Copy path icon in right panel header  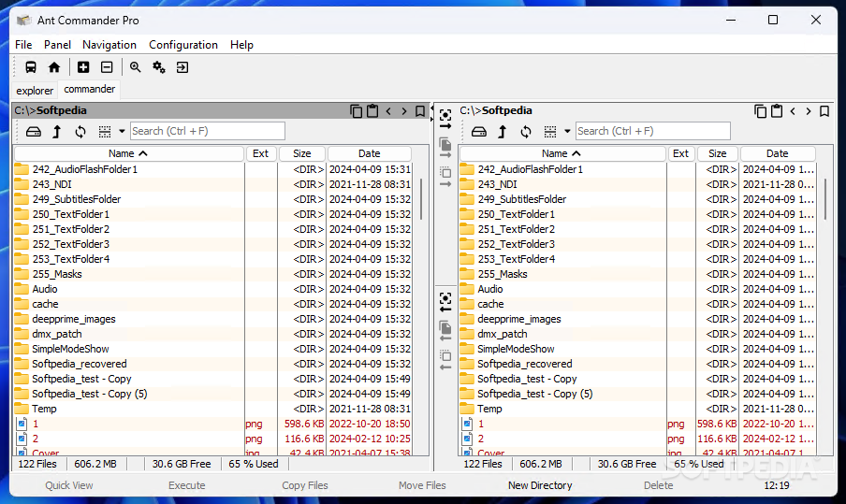coord(760,111)
